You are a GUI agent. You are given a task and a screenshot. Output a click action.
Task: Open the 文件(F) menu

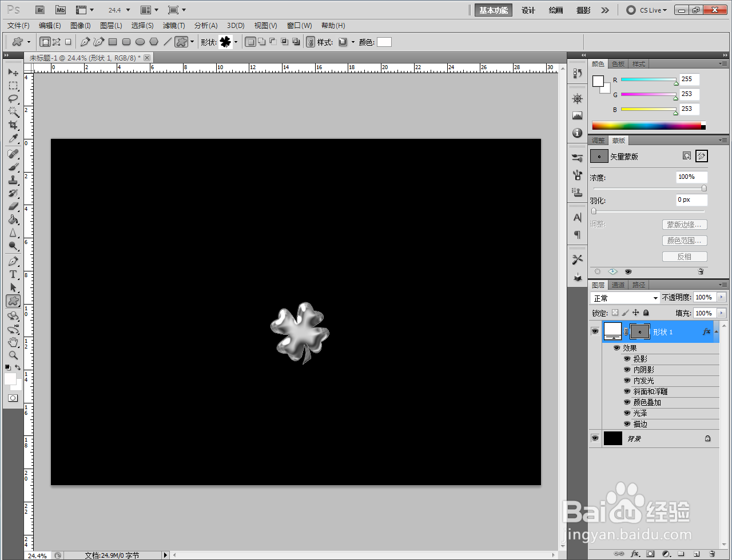coord(18,26)
